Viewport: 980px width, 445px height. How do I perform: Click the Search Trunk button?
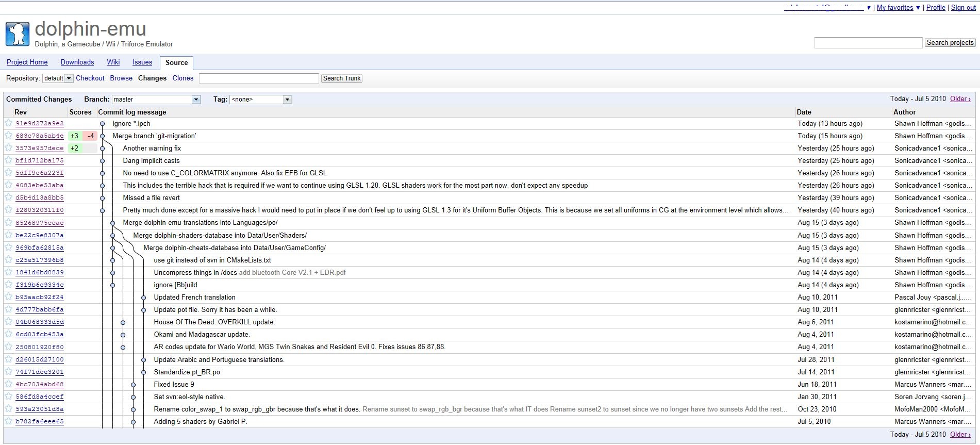click(342, 78)
